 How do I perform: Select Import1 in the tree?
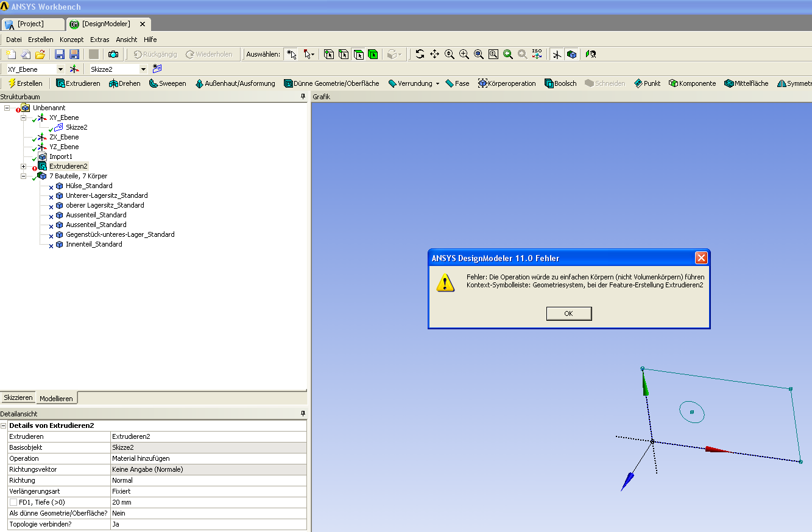(61, 156)
